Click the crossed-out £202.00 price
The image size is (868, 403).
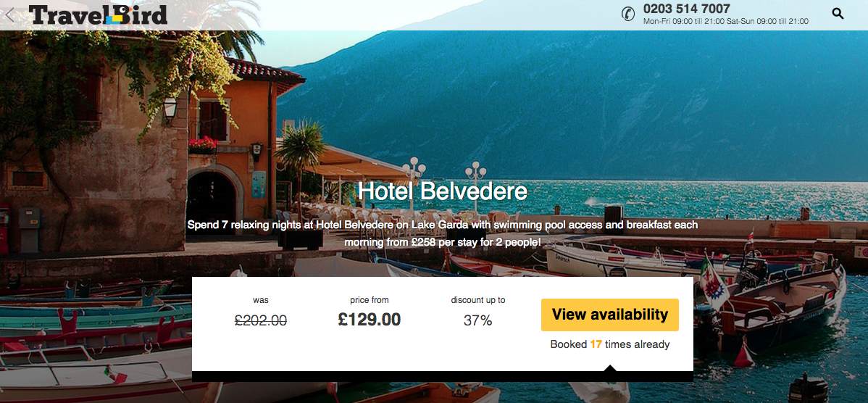261,320
